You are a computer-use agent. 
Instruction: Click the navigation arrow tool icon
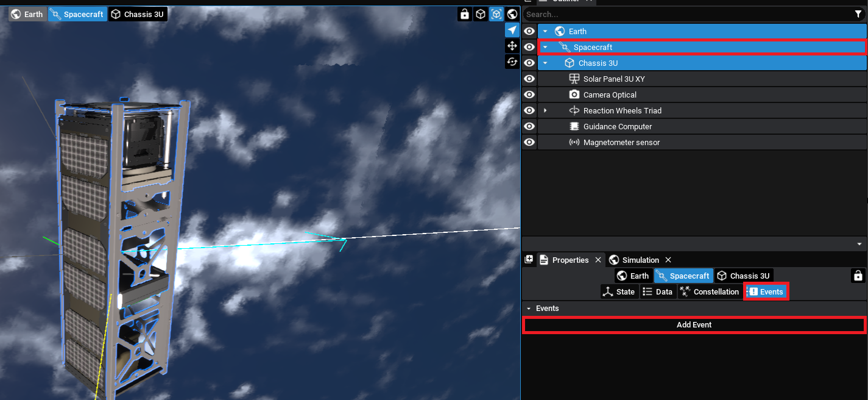click(512, 30)
